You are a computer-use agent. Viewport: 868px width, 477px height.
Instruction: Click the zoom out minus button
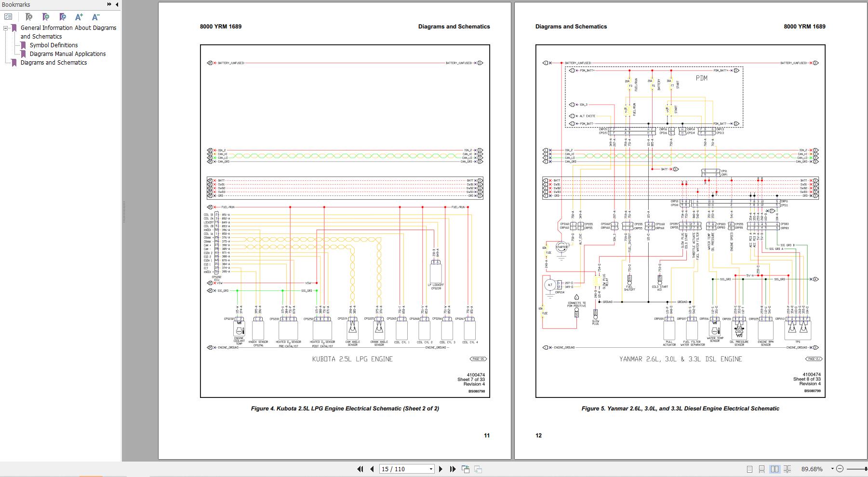[x=840, y=469]
